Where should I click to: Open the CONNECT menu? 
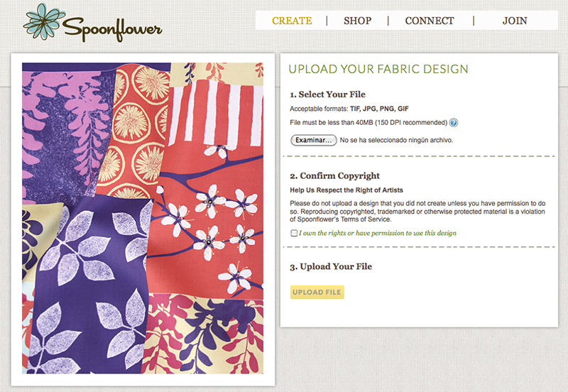[x=430, y=21]
